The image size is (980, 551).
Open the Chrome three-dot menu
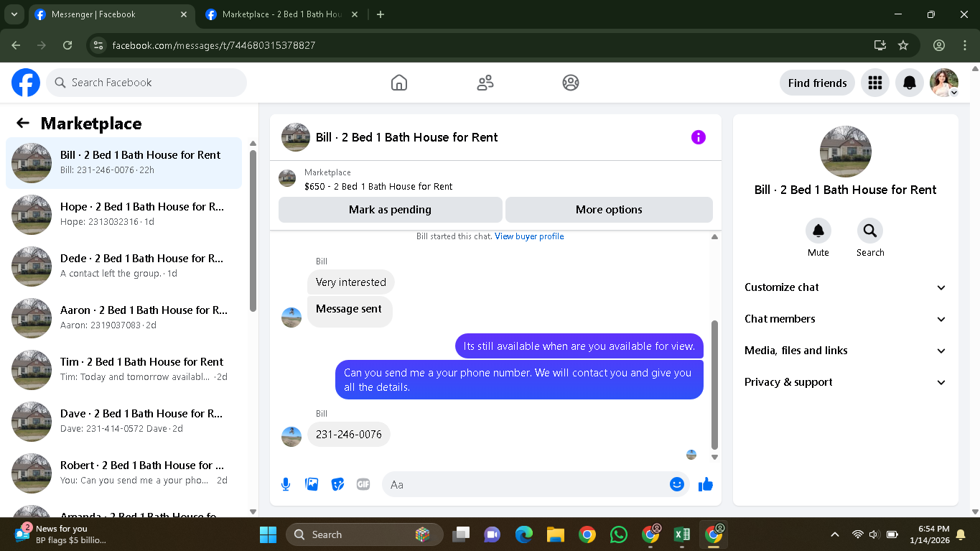(965, 45)
